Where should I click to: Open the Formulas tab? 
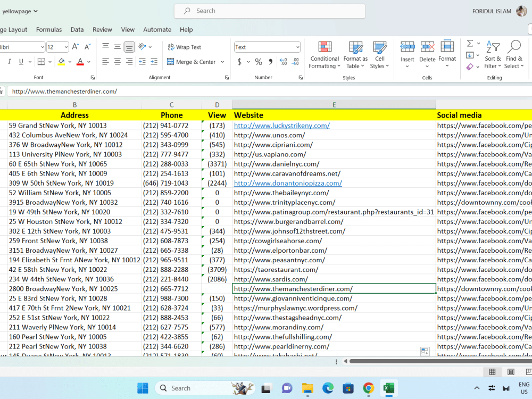coord(49,29)
